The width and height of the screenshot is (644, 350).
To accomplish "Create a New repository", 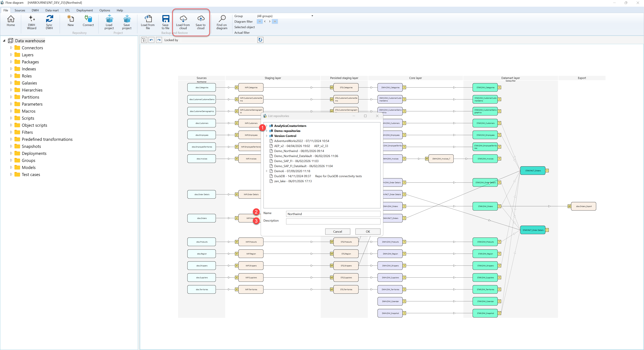I will click(x=70, y=21).
